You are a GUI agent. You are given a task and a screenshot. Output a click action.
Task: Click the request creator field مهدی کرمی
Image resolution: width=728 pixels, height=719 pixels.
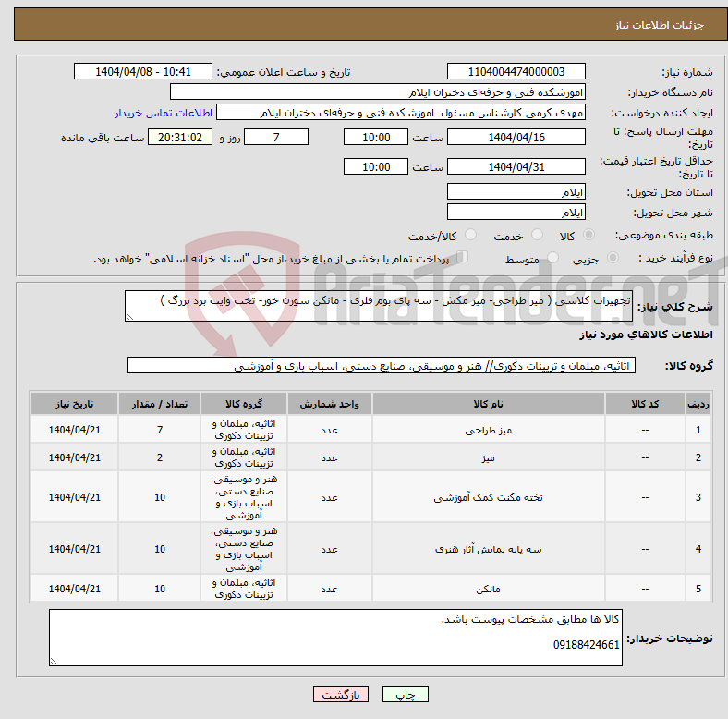coord(401,113)
